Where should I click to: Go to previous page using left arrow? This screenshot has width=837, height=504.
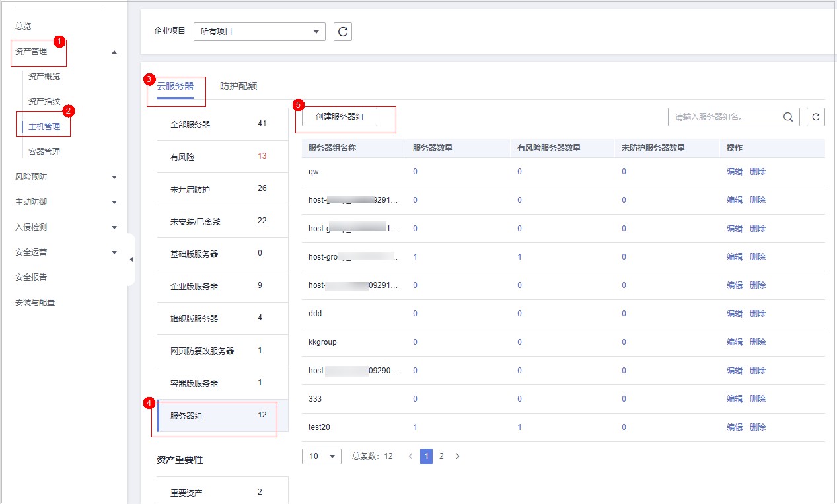point(410,456)
